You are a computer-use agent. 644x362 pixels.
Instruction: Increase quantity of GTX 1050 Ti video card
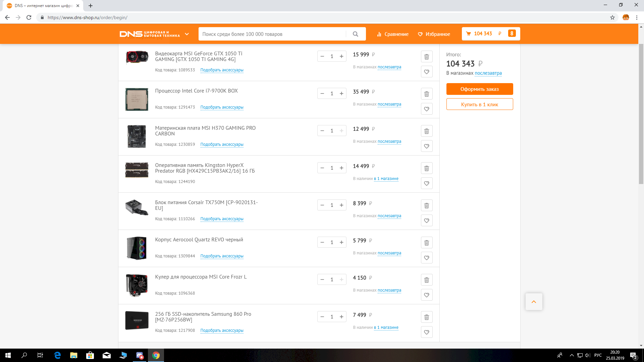click(x=341, y=56)
